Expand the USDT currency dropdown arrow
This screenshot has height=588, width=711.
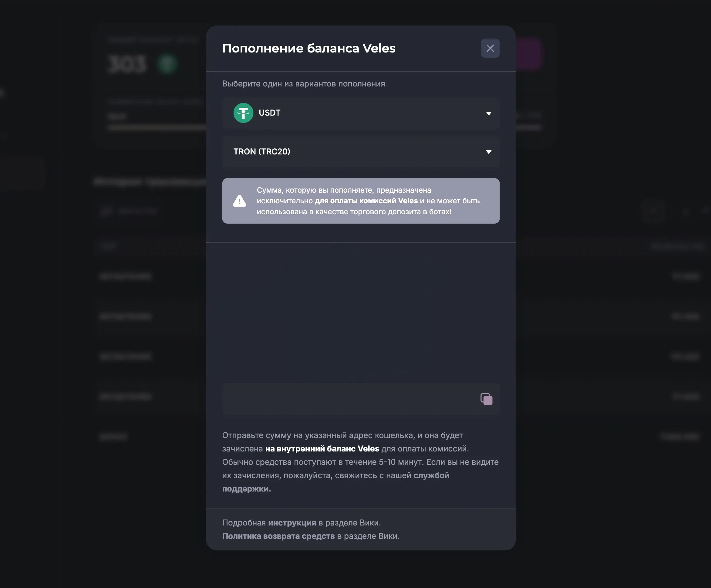[488, 113]
